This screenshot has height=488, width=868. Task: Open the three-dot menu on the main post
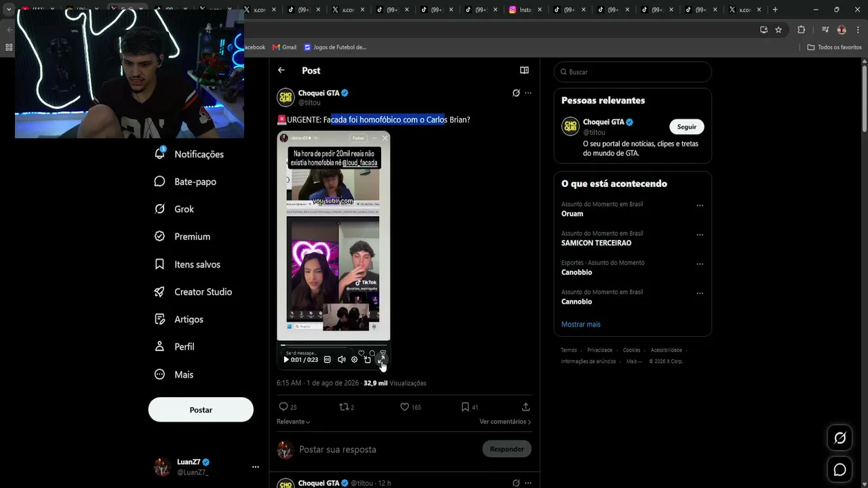[x=528, y=93]
